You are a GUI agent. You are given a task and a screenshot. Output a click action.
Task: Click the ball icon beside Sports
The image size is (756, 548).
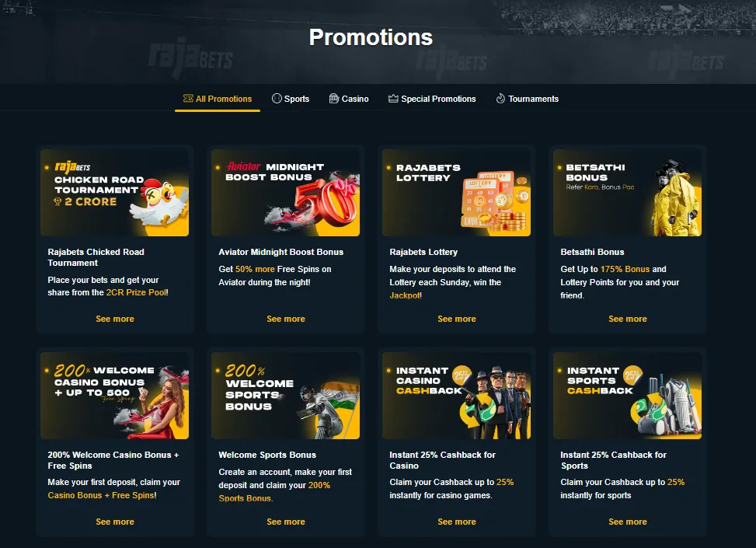tap(277, 99)
